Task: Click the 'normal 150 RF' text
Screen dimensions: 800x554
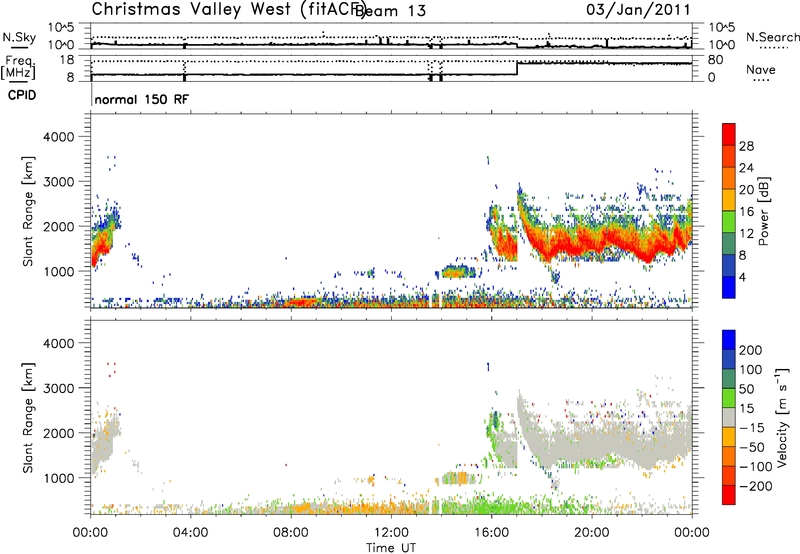Action: 141,99
